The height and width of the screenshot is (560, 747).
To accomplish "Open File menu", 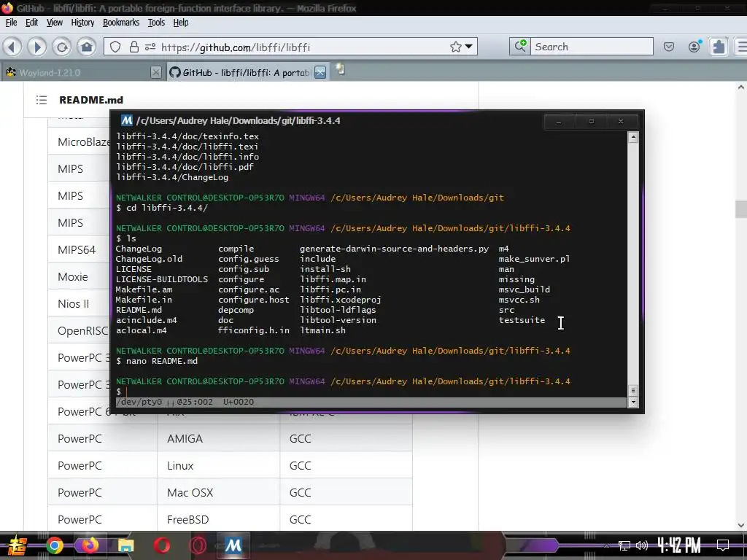I will (12, 23).
